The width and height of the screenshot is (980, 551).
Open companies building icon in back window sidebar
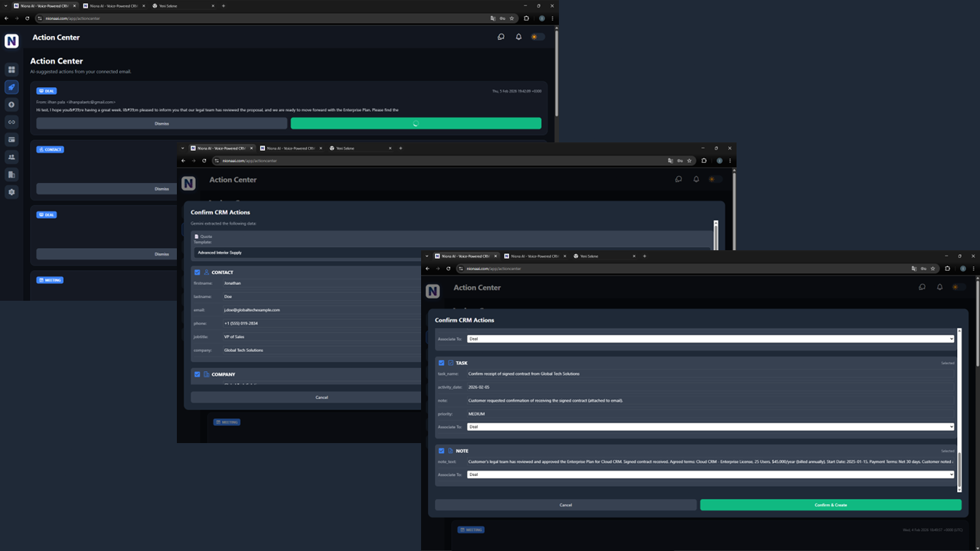[11, 174]
